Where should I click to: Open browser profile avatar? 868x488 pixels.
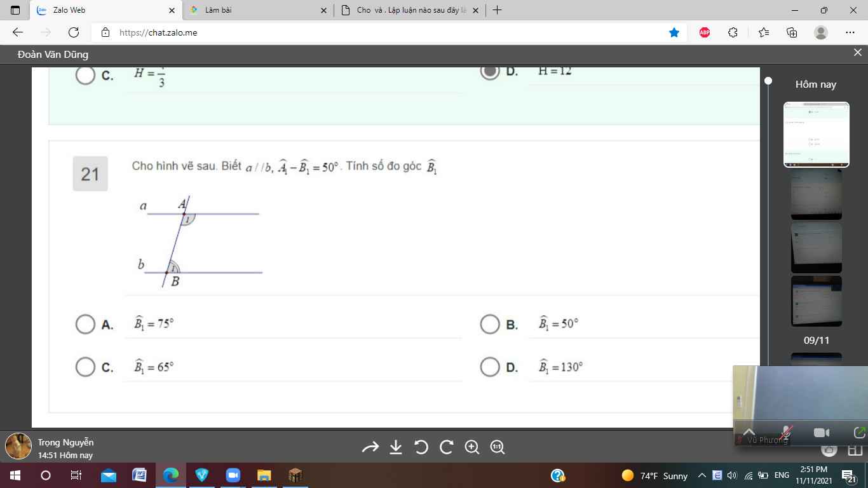(x=821, y=32)
